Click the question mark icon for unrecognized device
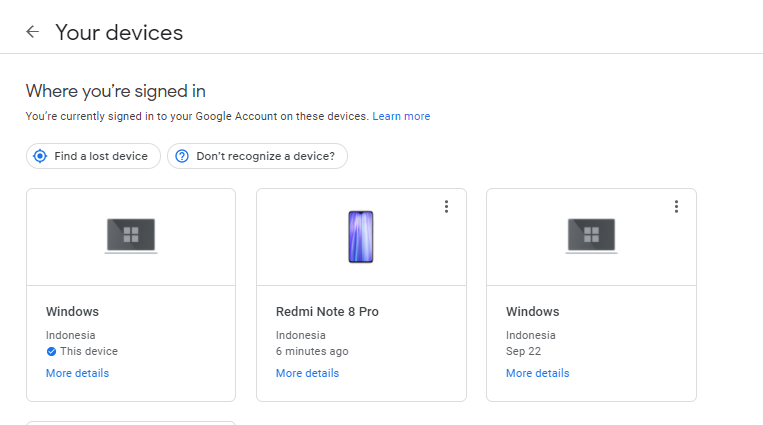 click(x=182, y=156)
